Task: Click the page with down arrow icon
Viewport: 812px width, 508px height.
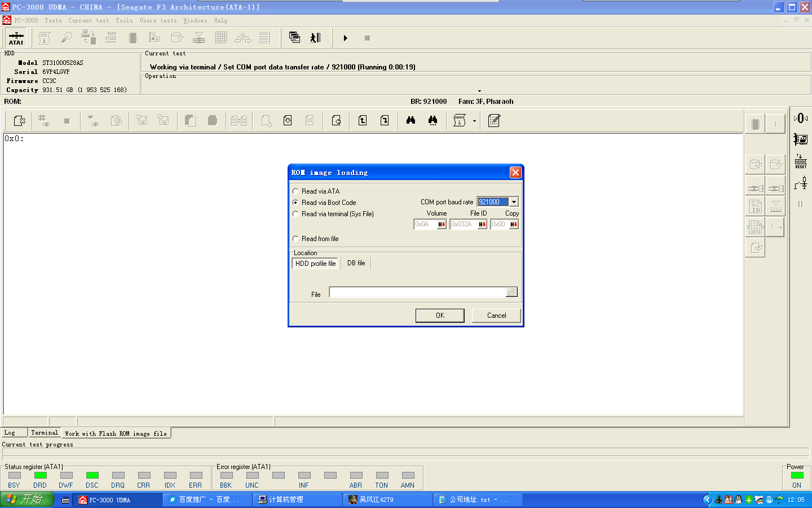Action: click(x=288, y=121)
